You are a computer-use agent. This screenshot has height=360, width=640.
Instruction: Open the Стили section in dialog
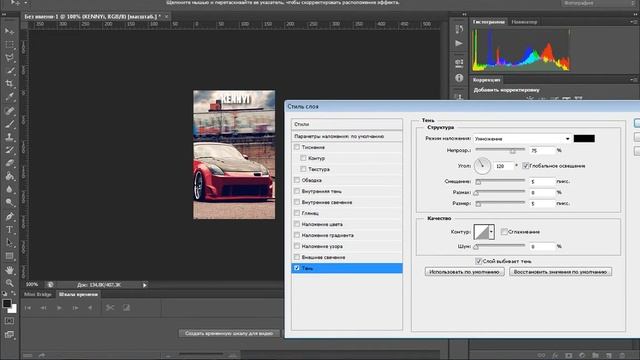347,124
